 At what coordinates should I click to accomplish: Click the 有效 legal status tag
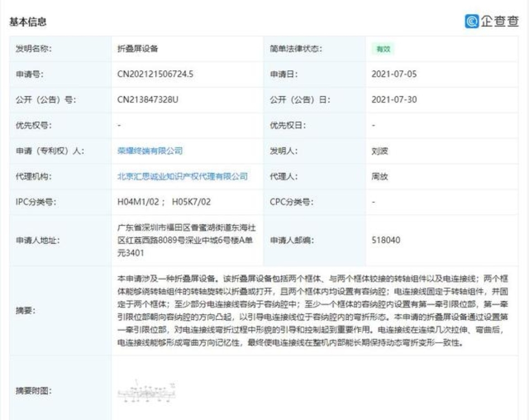[x=383, y=49]
